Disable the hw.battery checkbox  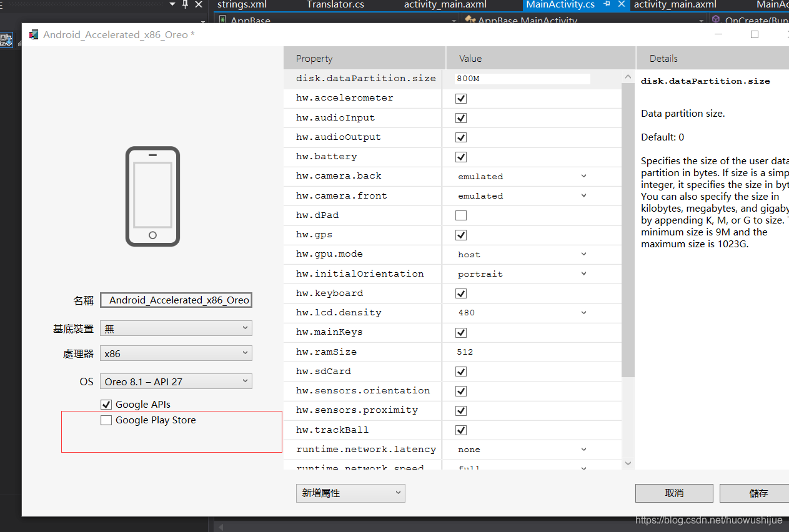(461, 157)
